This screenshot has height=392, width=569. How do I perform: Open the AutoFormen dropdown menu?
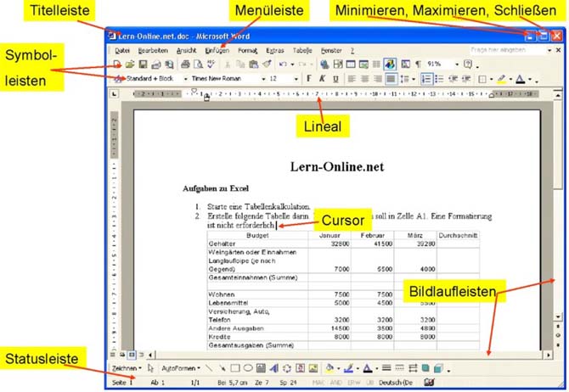click(181, 368)
